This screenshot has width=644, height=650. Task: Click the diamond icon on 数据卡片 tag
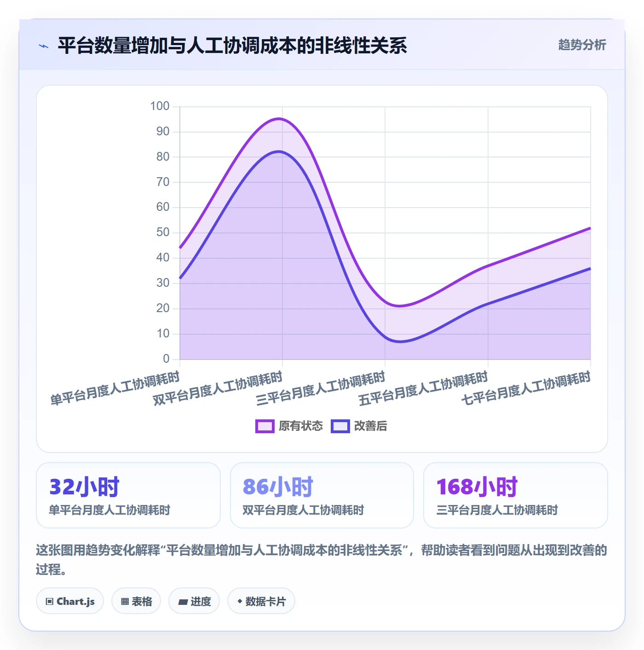[240, 601]
